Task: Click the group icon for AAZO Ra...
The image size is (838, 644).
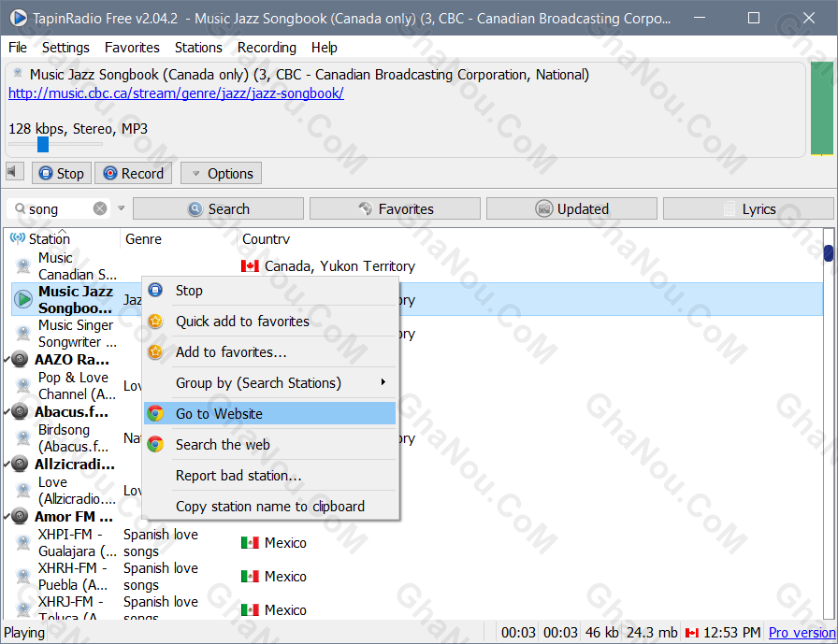Action: tap(20, 359)
